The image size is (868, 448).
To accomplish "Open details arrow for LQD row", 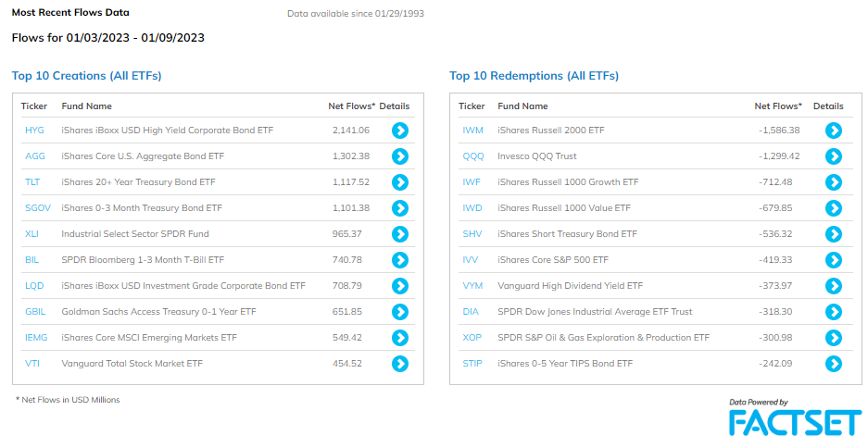I will [400, 286].
